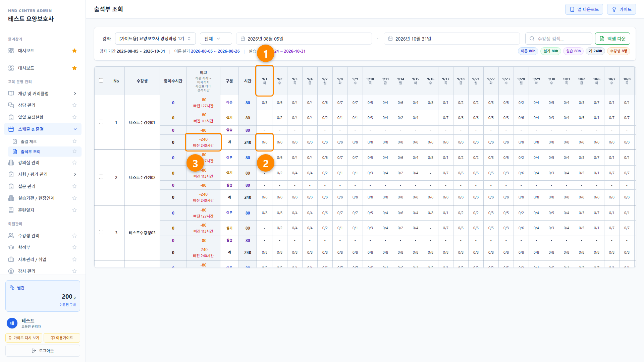The width and height of the screenshot is (644, 362).
Task: Click the star beside 설문 관리
Action: (x=74, y=186)
